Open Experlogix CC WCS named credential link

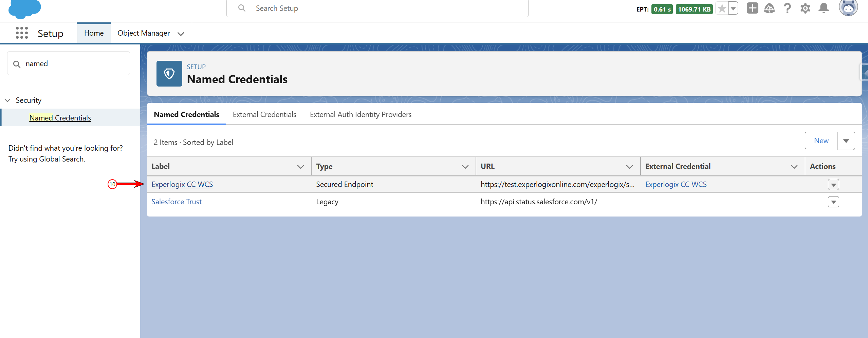coord(182,184)
